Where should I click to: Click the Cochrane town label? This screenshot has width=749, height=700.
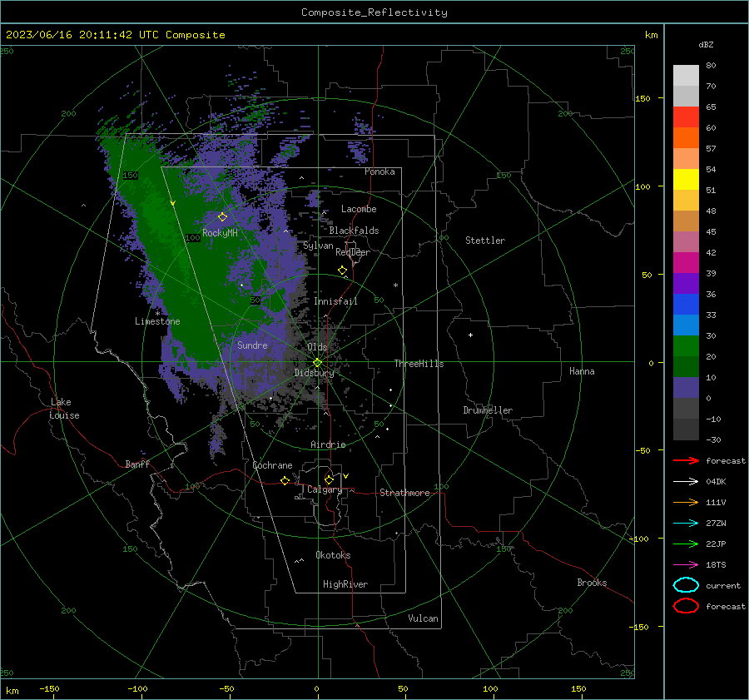(272, 465)
